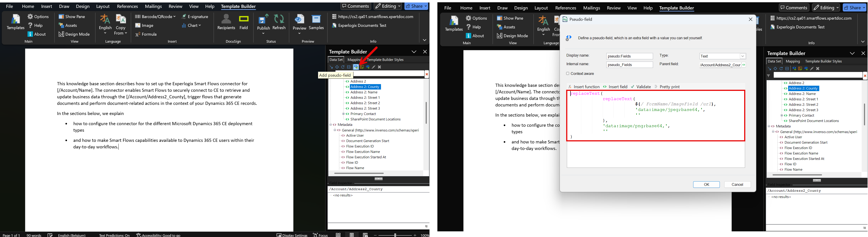Screen dimensions: 868x237
Task: Insert a Formula via left window ribbon
Action: coord(146,34)
